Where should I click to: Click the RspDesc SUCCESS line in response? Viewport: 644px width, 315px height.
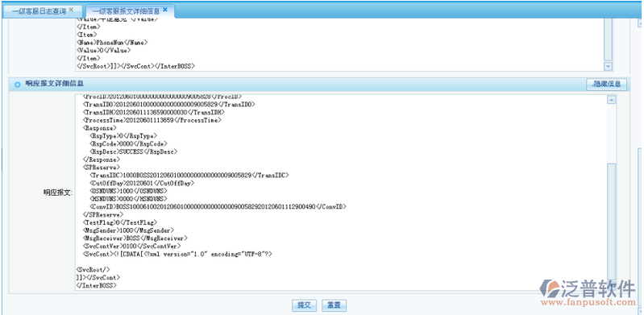point(134,151)
